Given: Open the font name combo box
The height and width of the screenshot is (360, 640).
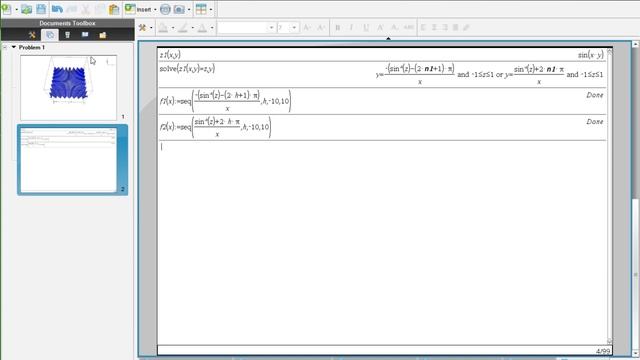Looking at the screenshot, I should [x=246, y=28].
